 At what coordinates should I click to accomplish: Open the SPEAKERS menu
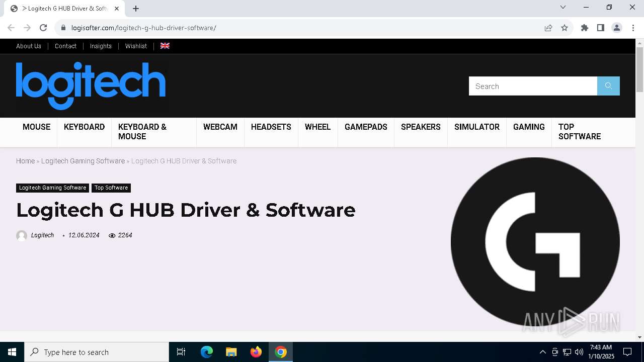coord(421,127)
